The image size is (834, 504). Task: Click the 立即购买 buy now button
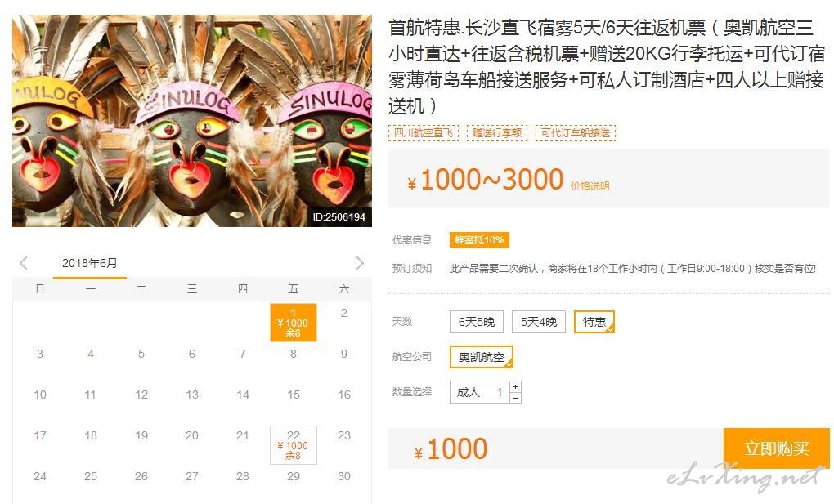point(777,448)
